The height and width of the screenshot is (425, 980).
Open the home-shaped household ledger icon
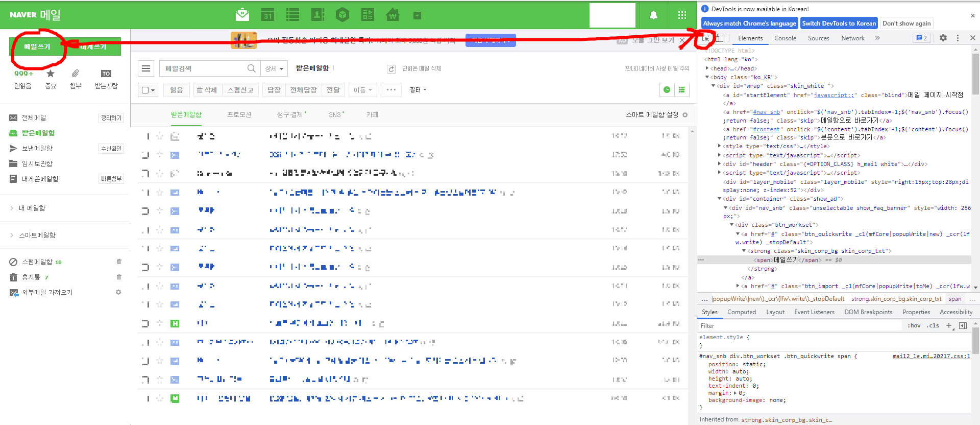point(393,15)
